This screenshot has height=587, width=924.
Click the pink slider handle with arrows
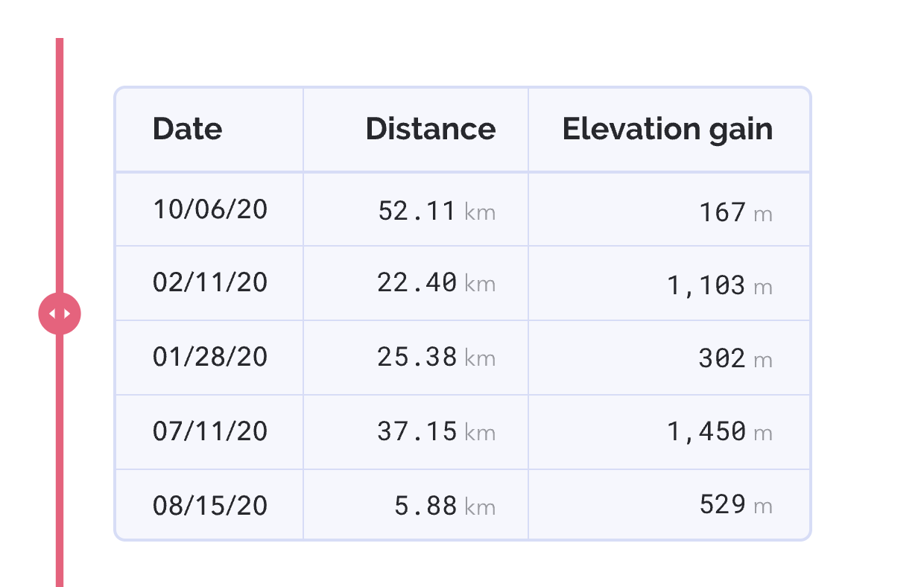tap(60, 314)
